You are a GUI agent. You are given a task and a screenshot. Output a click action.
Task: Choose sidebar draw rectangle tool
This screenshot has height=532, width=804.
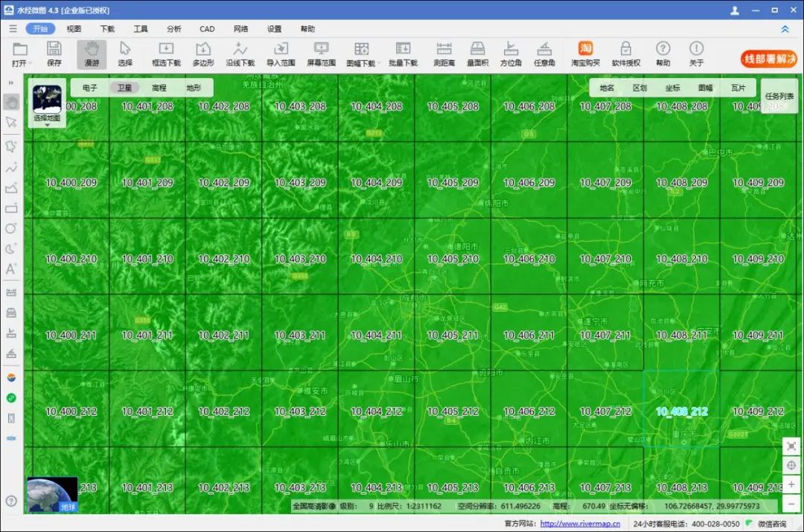tap(11, 208)
